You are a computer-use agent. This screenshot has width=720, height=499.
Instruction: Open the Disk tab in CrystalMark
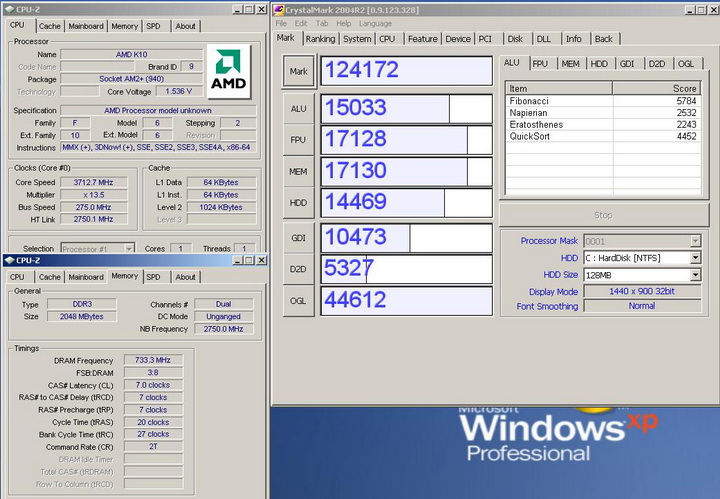[x=515, y=39]
